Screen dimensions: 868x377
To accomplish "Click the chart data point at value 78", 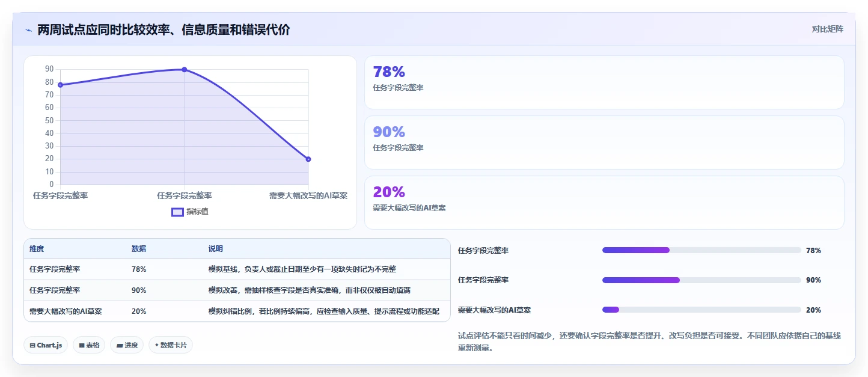I will coord(60,85).
